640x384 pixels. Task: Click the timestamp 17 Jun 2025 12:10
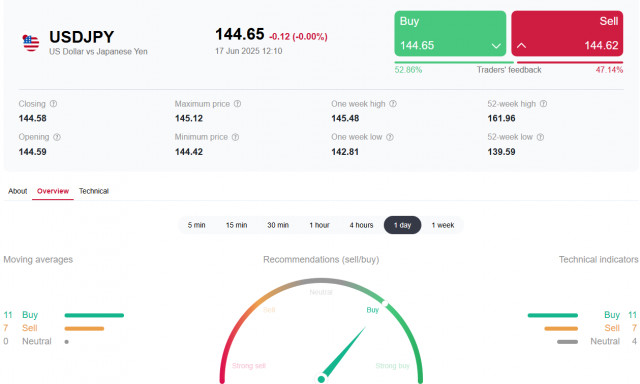249,51
